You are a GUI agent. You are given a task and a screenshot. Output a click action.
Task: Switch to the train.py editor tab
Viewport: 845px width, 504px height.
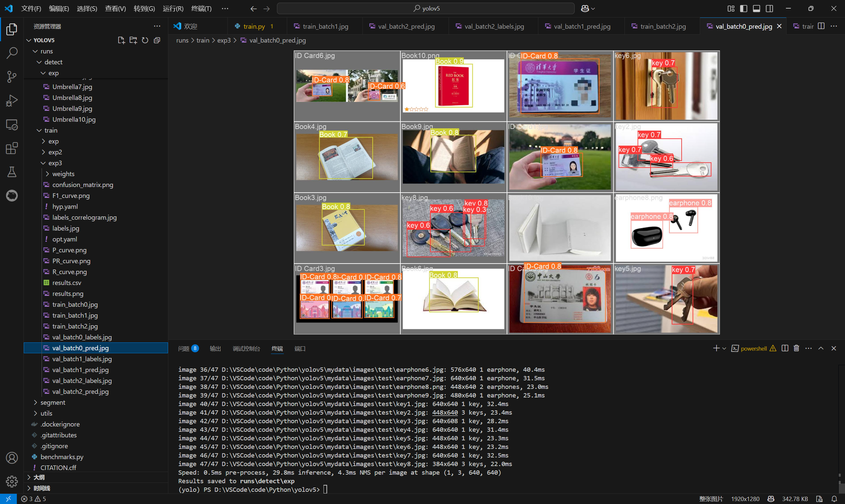[x=254, y=26]
